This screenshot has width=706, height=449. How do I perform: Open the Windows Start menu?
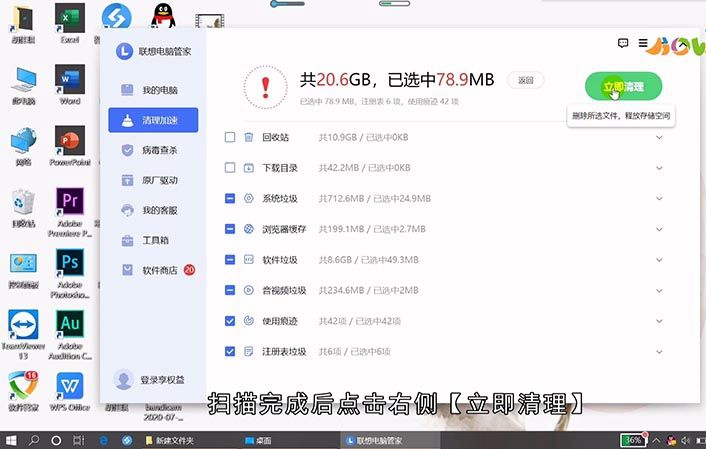point(11,440)
